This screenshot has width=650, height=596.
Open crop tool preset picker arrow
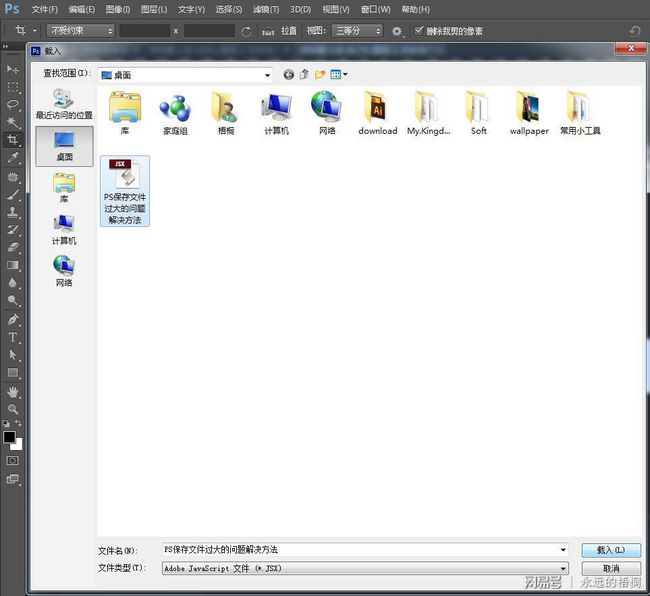(34, 31)
